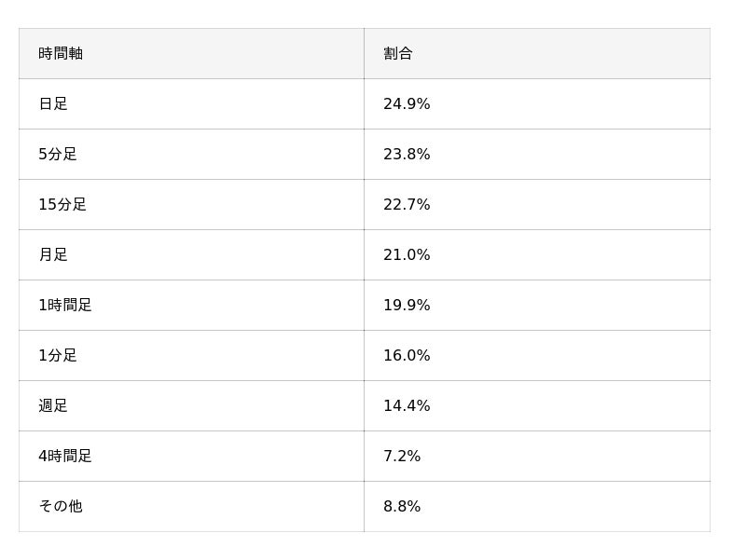Viewport: 746px width, 560px height.
Task: Select the 15分足 cell
Action: [62, 205]
